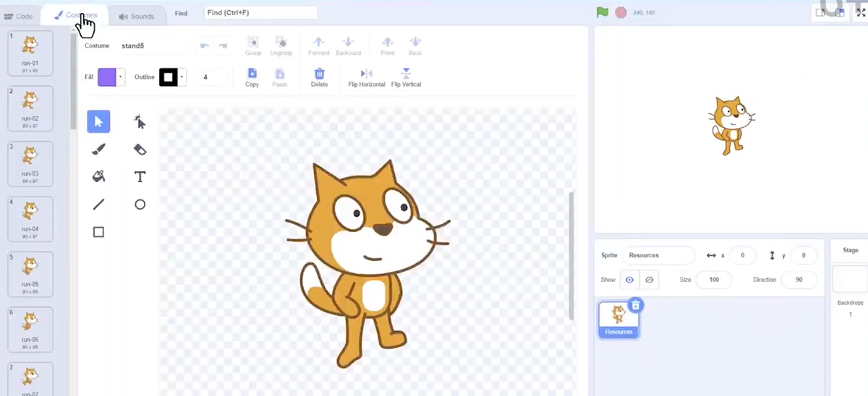Click the Backward layer icon
The height and width of the screenshot is (396, 868).
coord(348,46)
